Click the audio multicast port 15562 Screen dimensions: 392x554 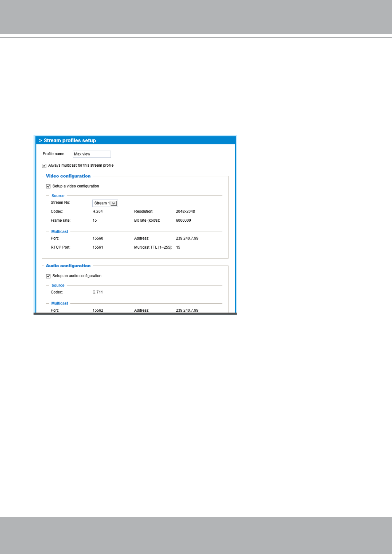pyautogui.click(x=98, y=310)
